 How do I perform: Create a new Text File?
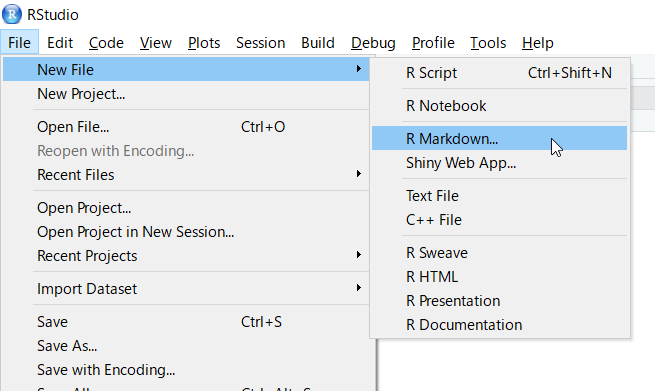(x=500, y=196)
